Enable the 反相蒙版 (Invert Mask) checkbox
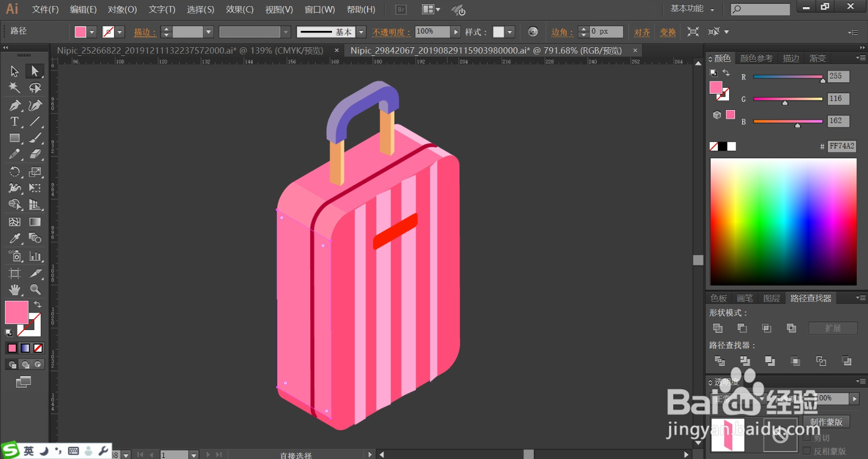This screenshot has height=459, width=868. (807, 451)
